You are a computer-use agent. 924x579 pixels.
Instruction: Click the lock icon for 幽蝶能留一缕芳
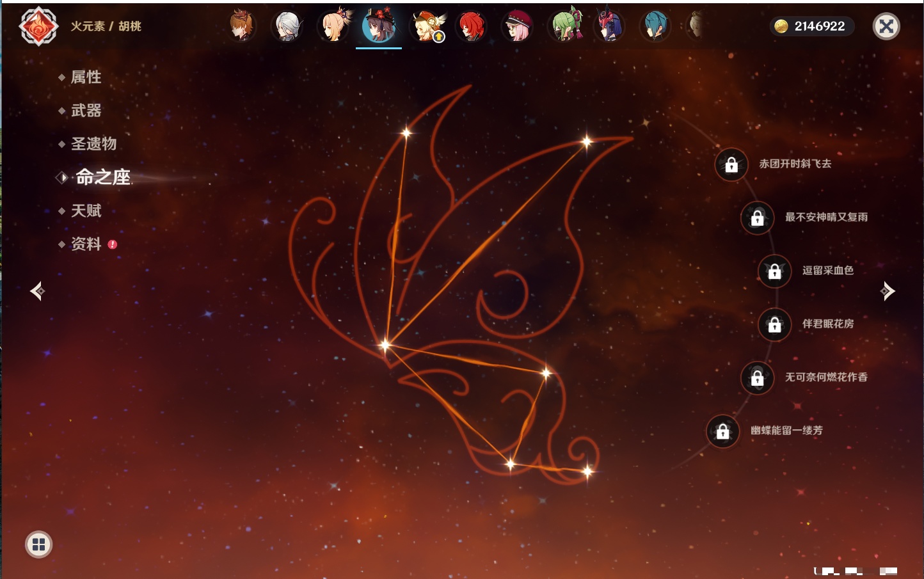click(x=723, y=431)
